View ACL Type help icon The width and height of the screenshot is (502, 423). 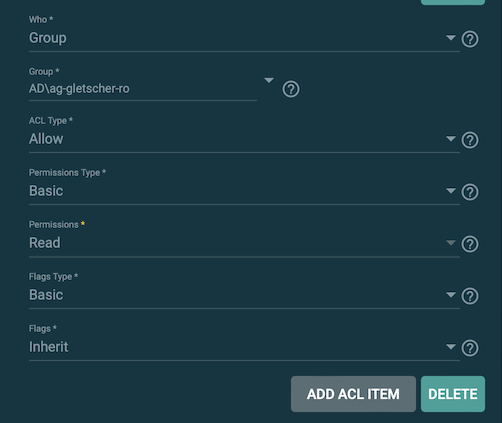pyautogui.click(x=470, y=140)
